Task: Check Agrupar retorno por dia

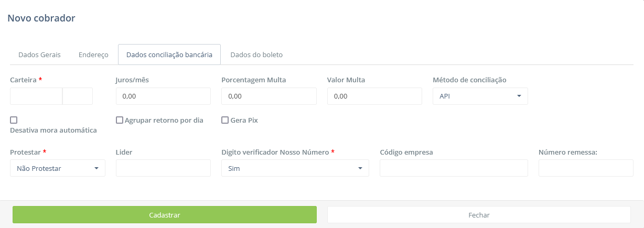Action: pos(119,120)
